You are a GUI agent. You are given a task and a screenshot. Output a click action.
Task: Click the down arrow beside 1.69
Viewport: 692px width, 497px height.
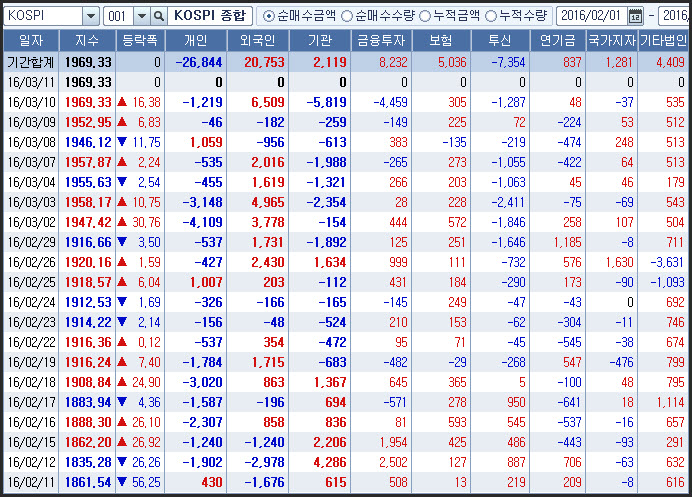pyautogui.click(x=122, y=301)
